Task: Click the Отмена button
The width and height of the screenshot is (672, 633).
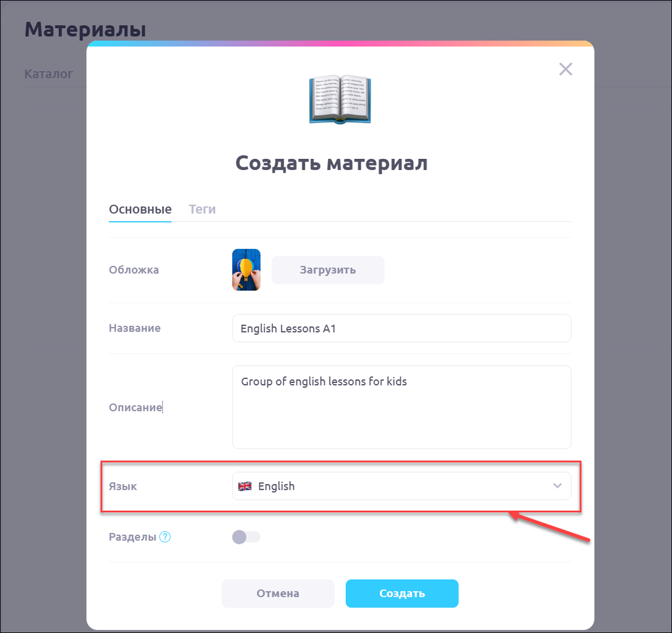Action: 278,594
